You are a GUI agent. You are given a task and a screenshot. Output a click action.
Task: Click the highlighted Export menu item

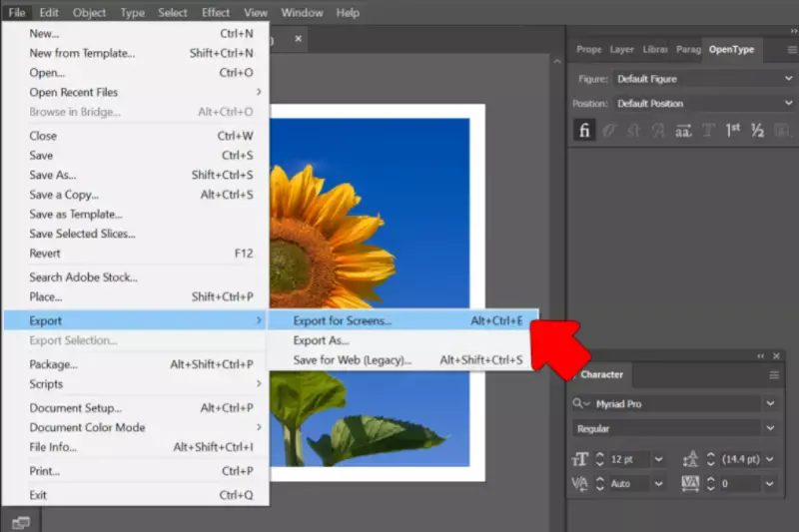[135, 320]
